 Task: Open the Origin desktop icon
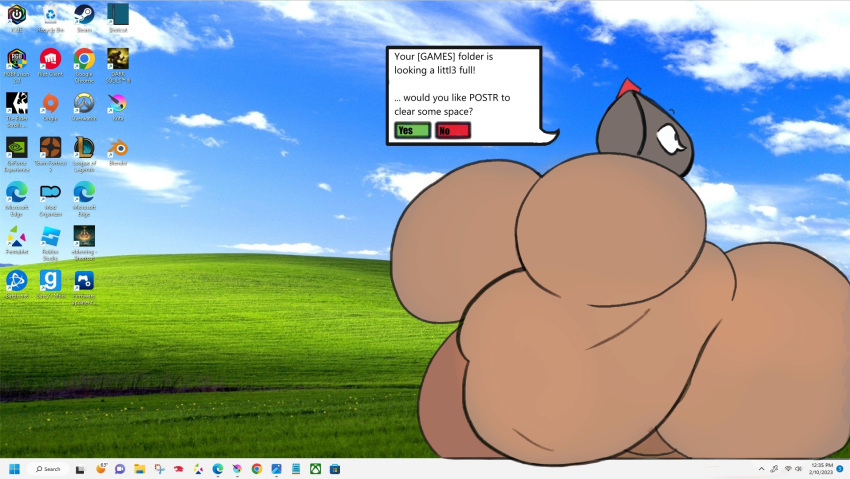coord(50,103)
